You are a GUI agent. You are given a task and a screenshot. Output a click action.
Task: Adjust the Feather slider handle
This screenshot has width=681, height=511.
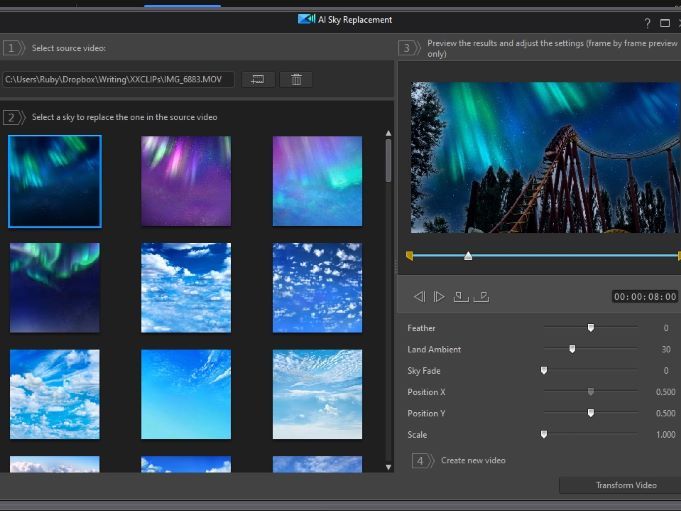coord(591,327)
